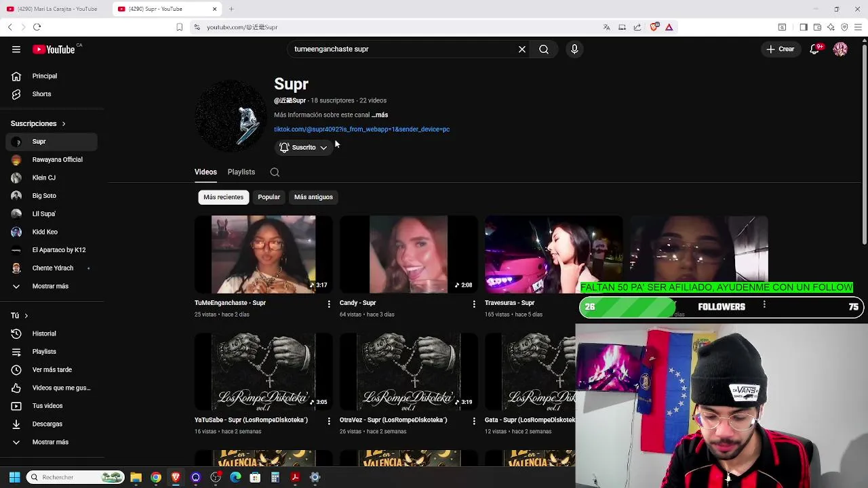
Task: Open the Suscrito notification dropdown
Action: click(x=303, y=148)
